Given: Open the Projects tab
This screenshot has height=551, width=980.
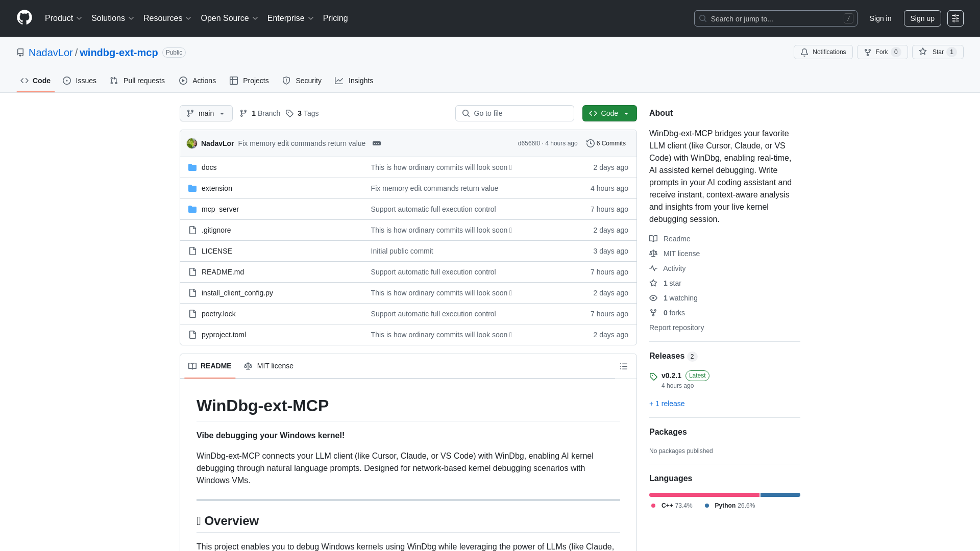Looking at the screenshot, I should [x=249, y=81].
